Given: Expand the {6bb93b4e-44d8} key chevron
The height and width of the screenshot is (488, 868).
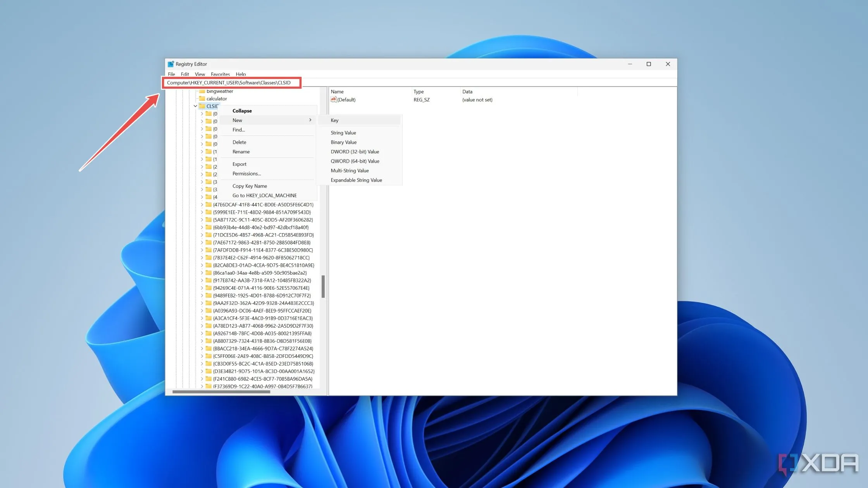Looking at the screenshot, I should (x=202, y=227).
